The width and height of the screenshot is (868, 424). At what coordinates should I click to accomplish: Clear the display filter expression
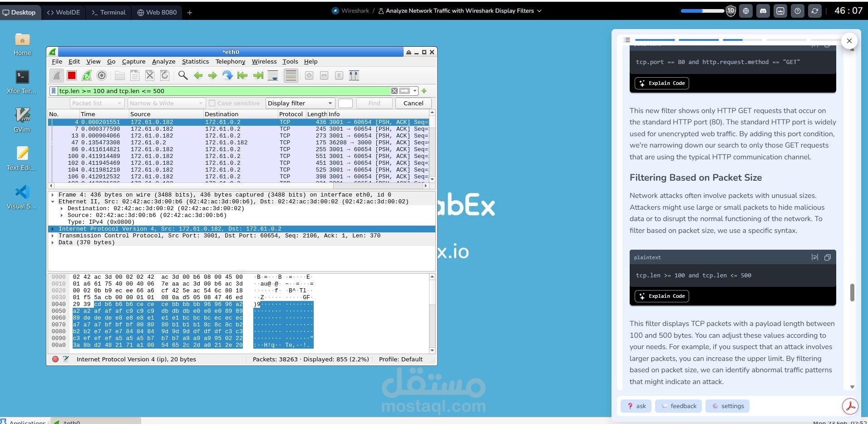point(395,91)
